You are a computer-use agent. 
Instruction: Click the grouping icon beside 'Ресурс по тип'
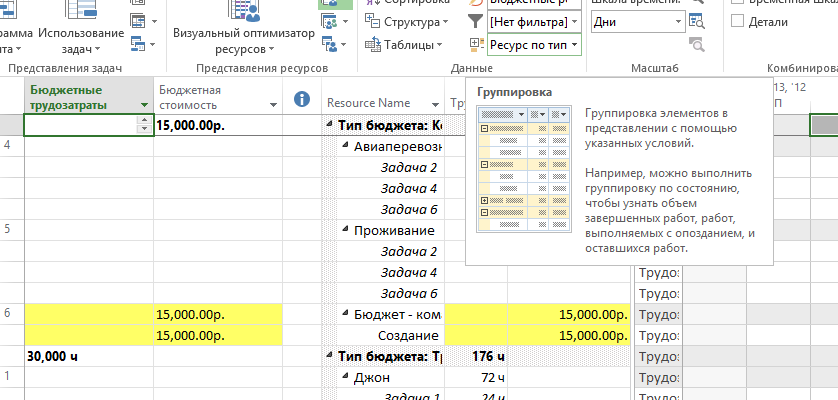coord(475,45)
